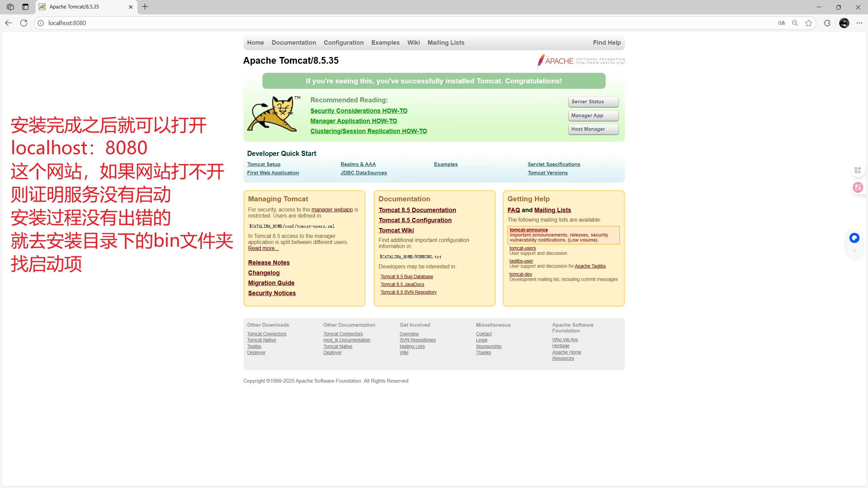Open the mod_jk Documentation footer link
Viewport: 868px width, 488px height.
coord(347,340)
